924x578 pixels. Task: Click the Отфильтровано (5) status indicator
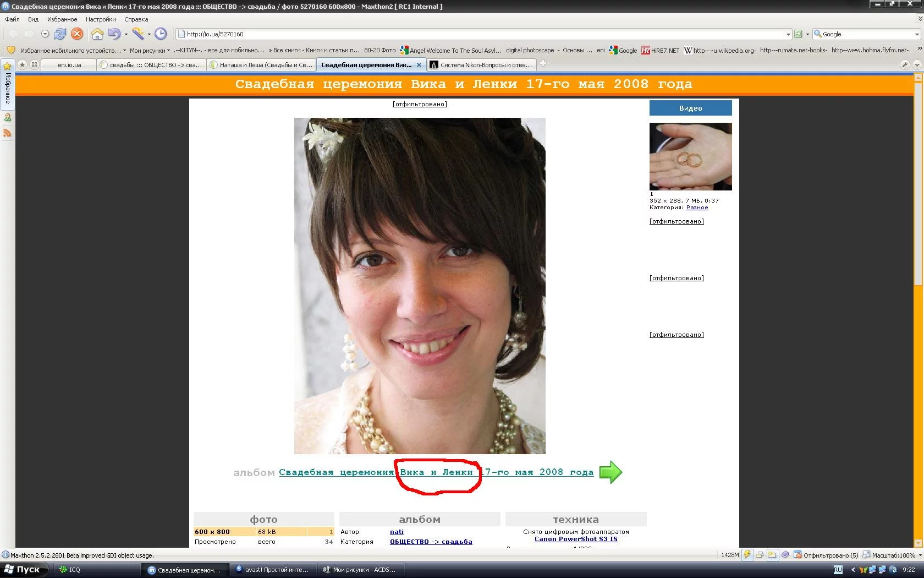(x=826, y=555)
